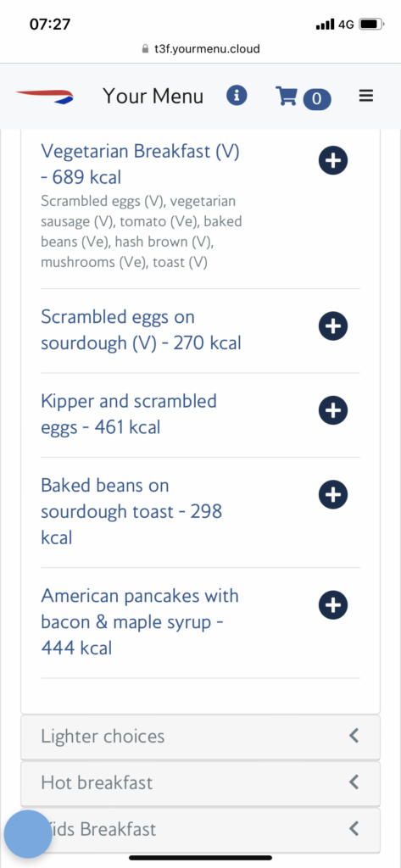Open the shopping cart icon
Viewport: 401px width, 868px height.
286,96
